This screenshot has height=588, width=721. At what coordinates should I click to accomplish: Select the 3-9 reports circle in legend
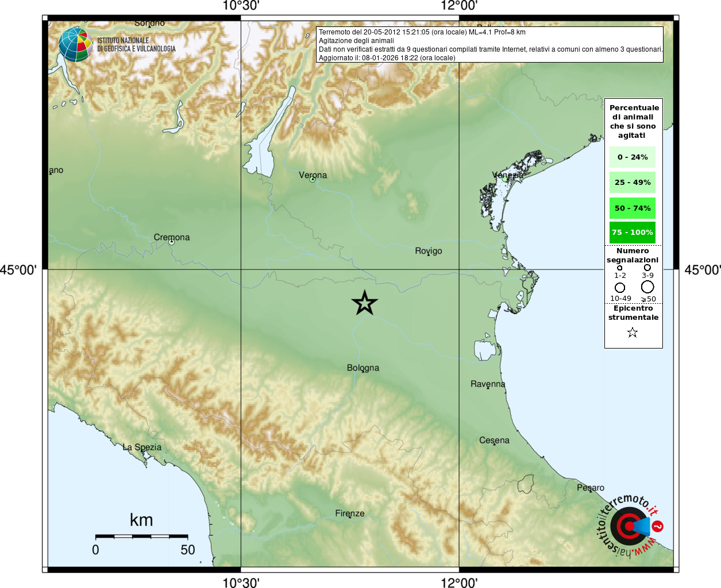click(x=647, y=268)
